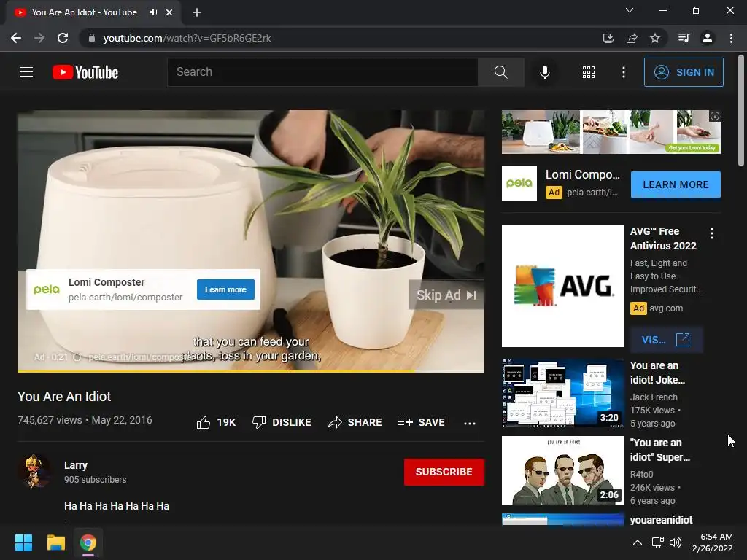View site info via padlock icon
747x560 pixels.
92,38
